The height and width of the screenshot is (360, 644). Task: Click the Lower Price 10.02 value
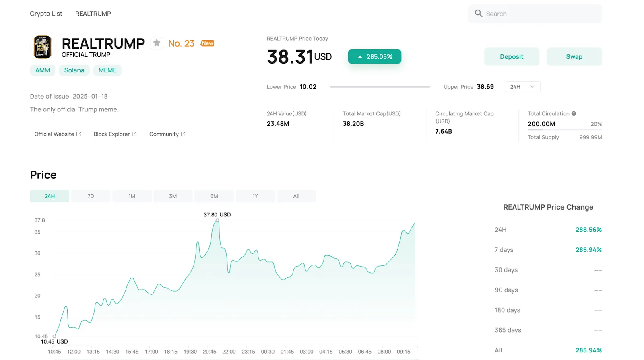[308, 87]
